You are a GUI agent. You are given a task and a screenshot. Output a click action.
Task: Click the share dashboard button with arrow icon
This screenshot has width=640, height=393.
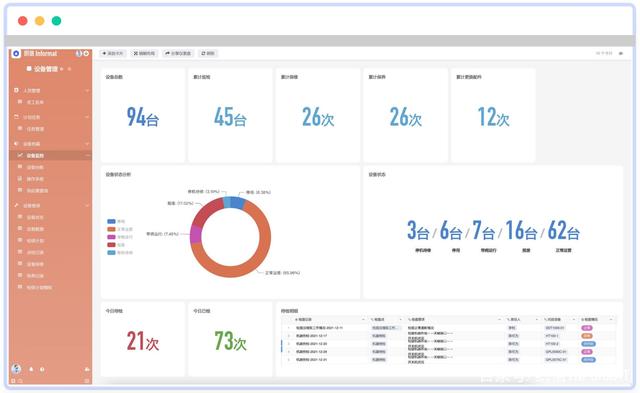178,53
